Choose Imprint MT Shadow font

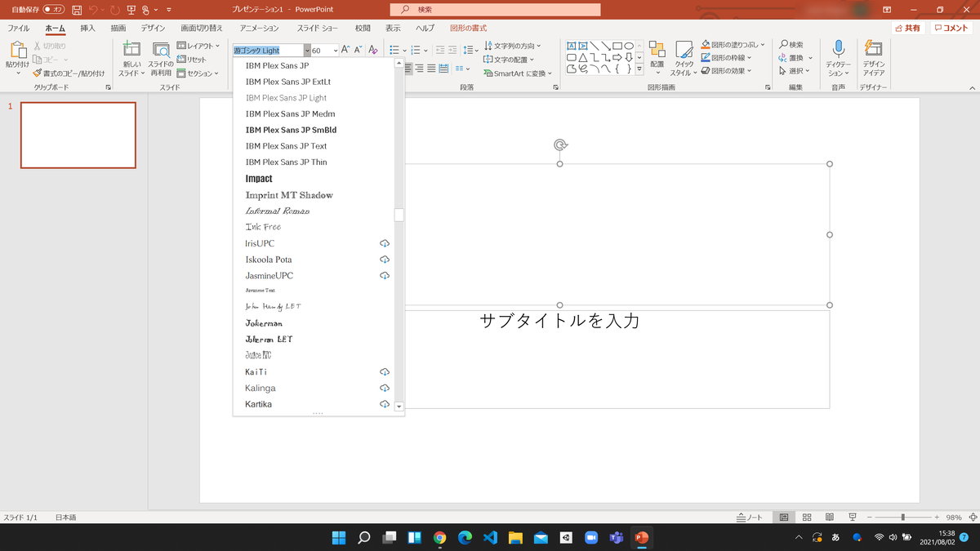[x=289, y=195]
